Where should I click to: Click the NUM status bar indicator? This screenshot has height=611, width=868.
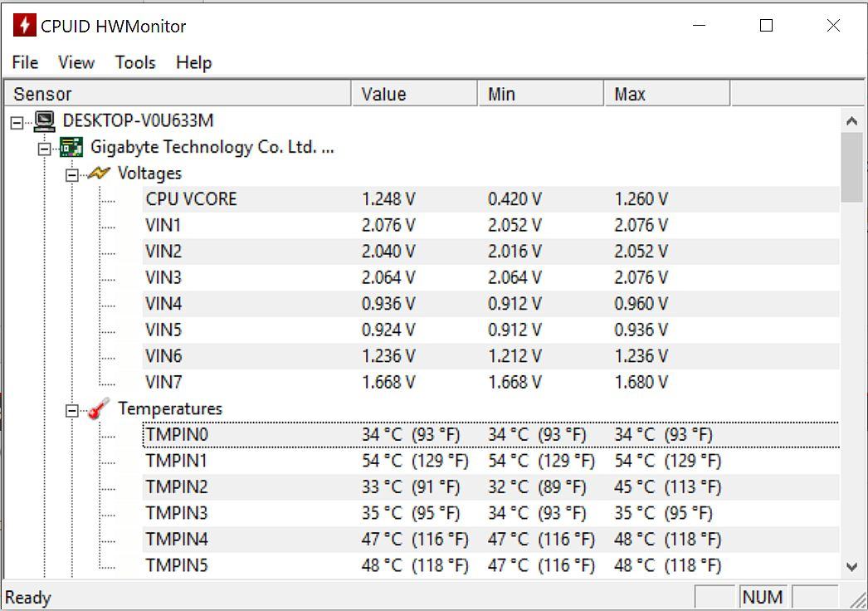(763, 597)
